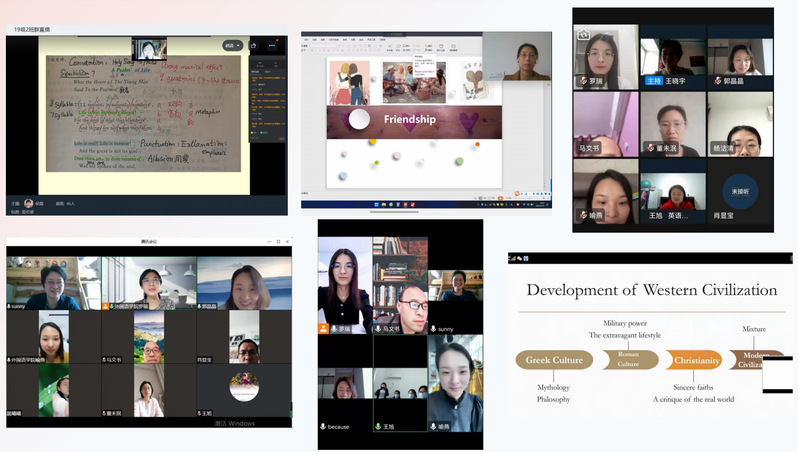Screen dimensions: 798x452
Task: Click the flower avatar in 王旭's meeting tile
Action: tap(243, 387)
